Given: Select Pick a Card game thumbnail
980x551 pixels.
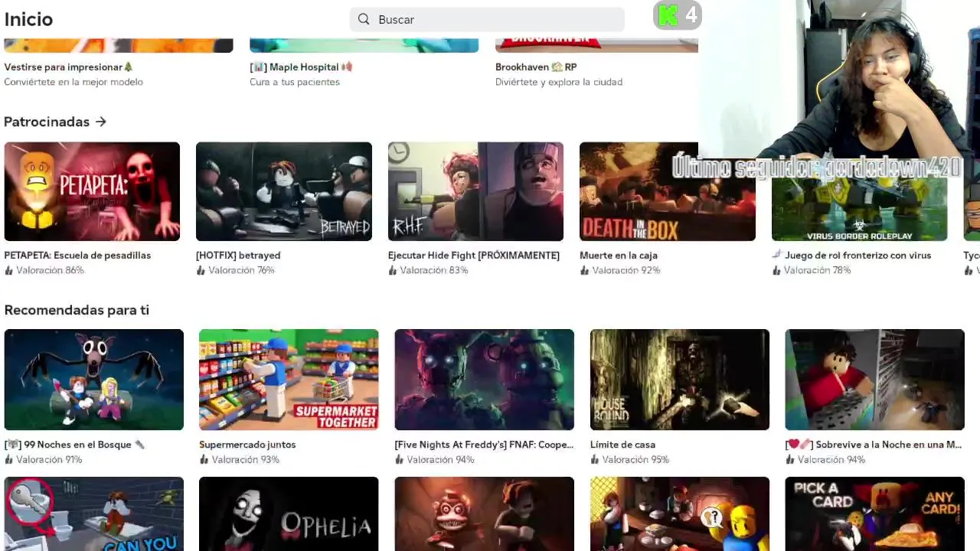Looking at the screenshot, I should [874, 514].
